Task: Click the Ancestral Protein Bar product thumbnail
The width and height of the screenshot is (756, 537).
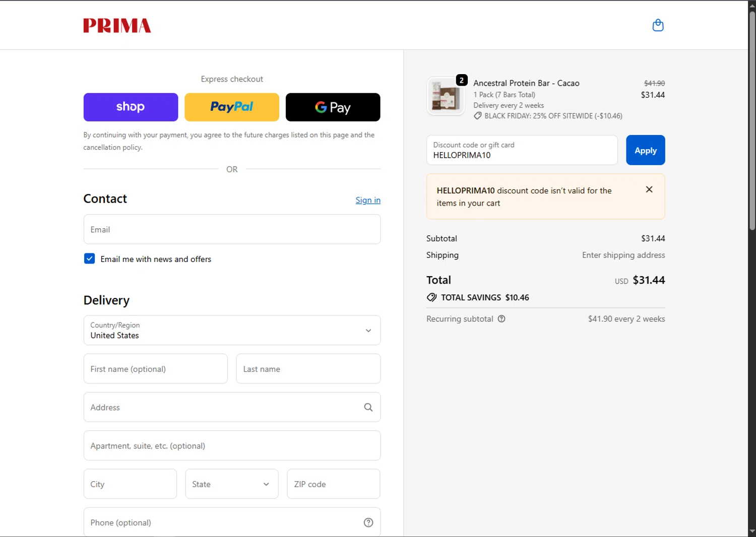Action: [446, 96]
